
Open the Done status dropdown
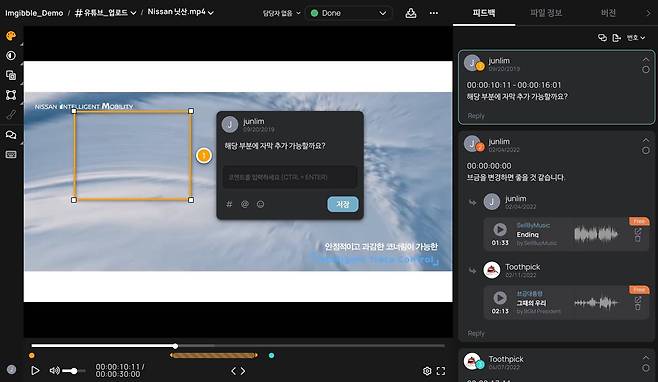348,13
